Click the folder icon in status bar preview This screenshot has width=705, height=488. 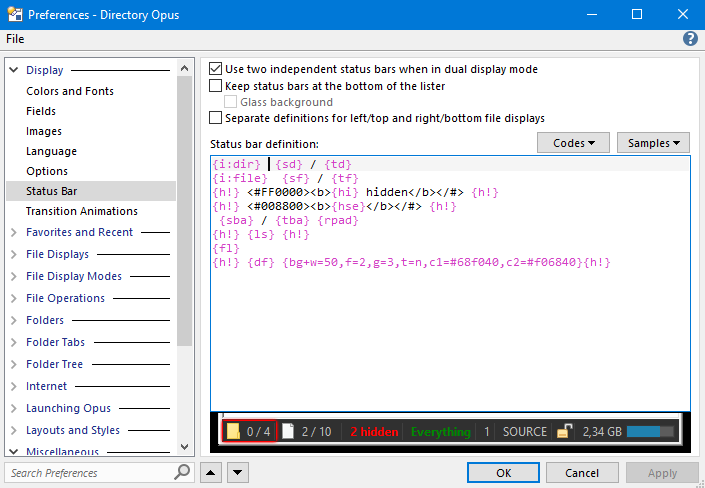(x=233, y=431)
